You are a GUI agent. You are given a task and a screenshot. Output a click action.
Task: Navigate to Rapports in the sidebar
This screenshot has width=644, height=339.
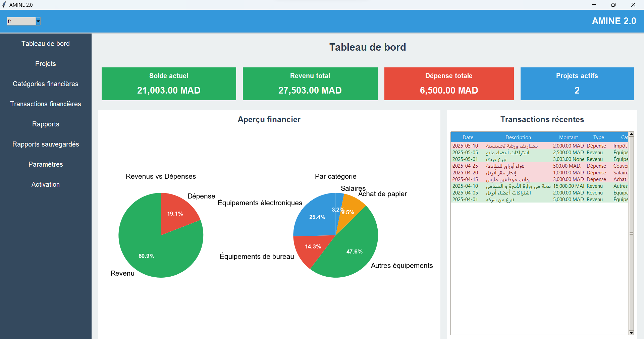[x=46, y=124]
